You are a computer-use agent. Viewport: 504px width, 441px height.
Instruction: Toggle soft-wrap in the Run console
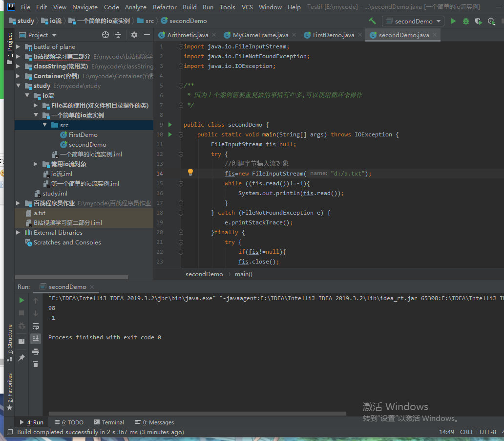[x=36, y=326]
